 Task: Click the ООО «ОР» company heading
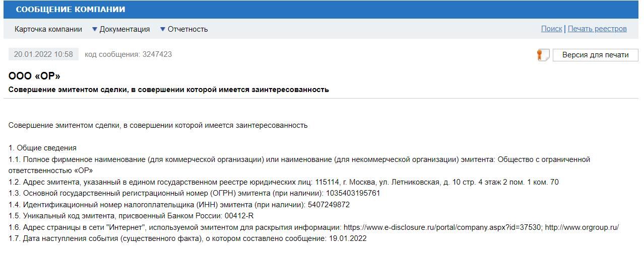[34, 76]
